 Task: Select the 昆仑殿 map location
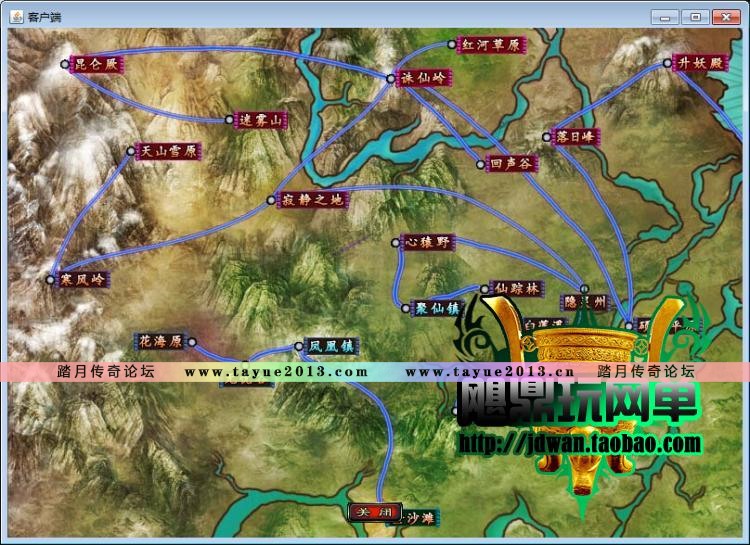[x=96, y=64]
